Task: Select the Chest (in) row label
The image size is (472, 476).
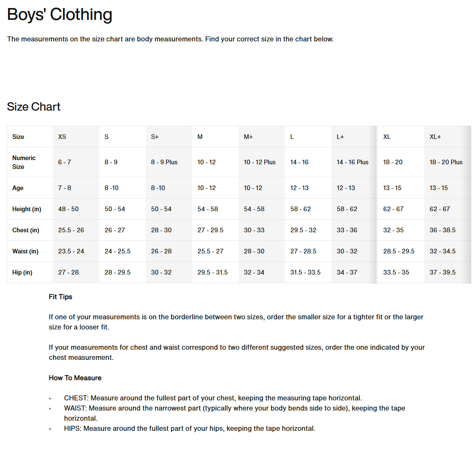Action: 26,230
